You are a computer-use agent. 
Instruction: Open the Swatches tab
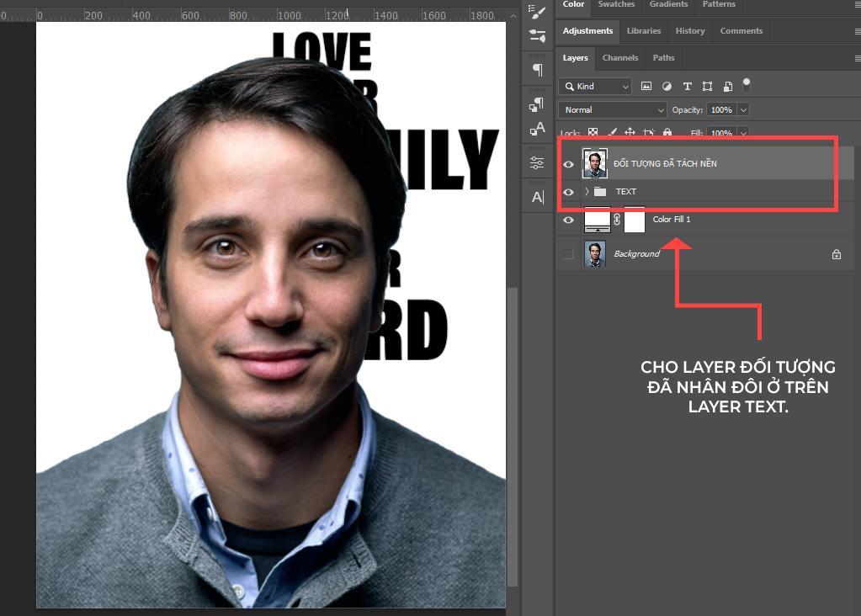click(616, 4)
